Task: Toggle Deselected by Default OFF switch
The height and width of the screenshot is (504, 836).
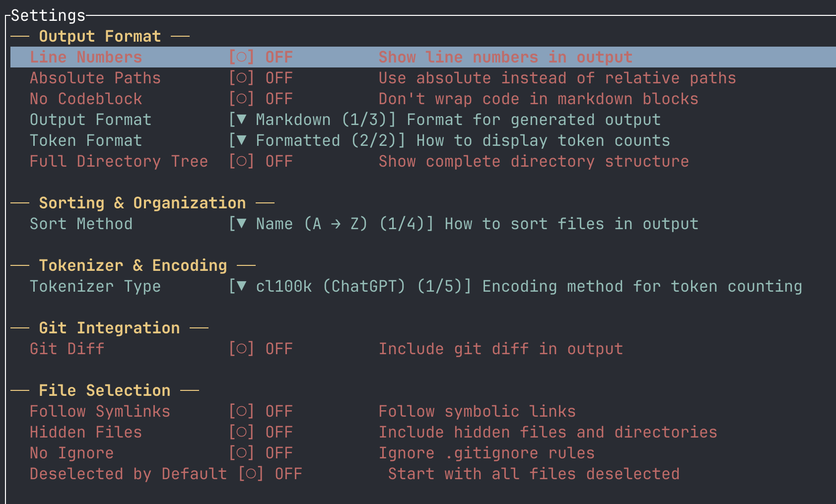Action: point(270,474)
